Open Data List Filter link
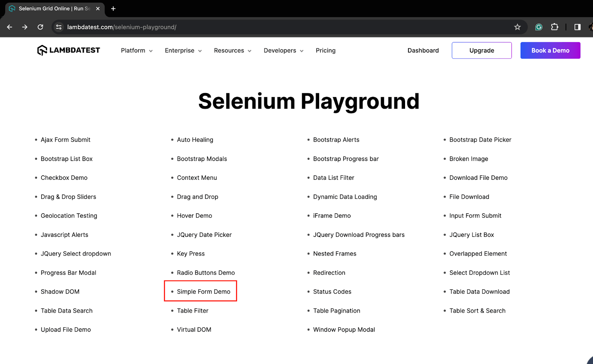 pyautogui.click(x=334, y=178)
